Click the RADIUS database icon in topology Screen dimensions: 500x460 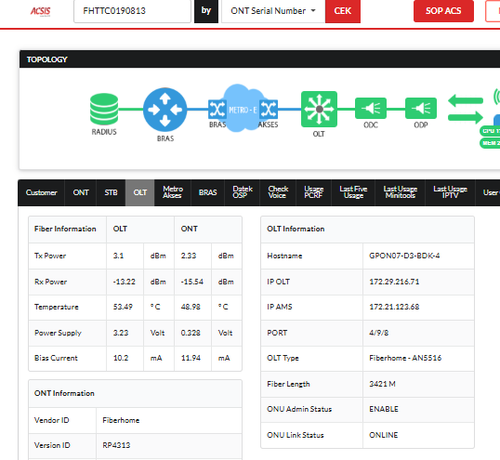tap(104, 109)
